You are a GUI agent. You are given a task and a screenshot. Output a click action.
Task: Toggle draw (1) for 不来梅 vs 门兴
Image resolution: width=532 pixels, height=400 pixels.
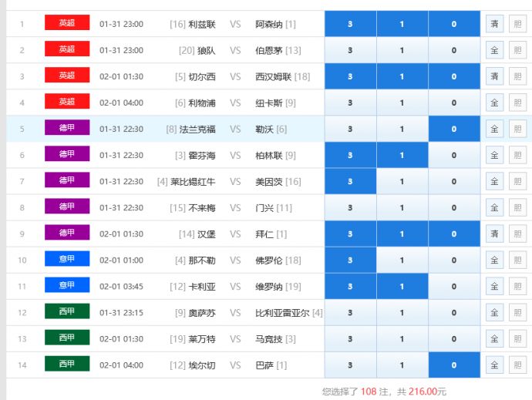tap(402, 207)
